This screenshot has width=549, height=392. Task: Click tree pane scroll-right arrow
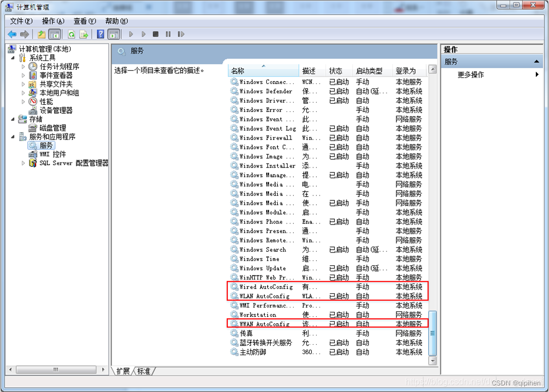coord(103,369)
